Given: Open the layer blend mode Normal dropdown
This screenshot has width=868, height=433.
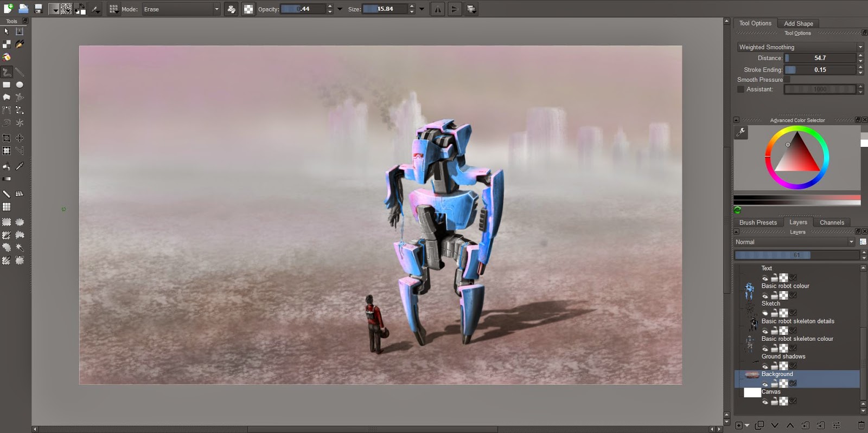Looking at the screenshot, I should click(x=795, y=242).
